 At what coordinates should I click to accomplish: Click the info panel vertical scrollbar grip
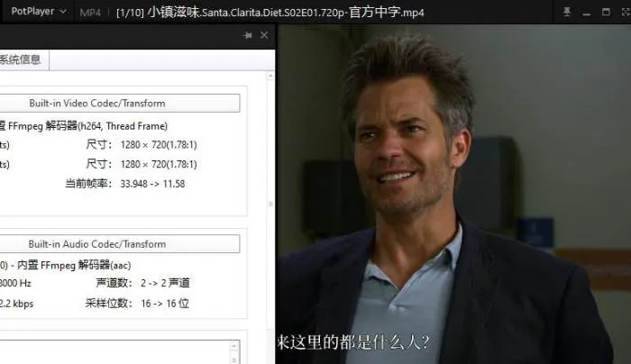pyautogui.click(x=270, y=204)
